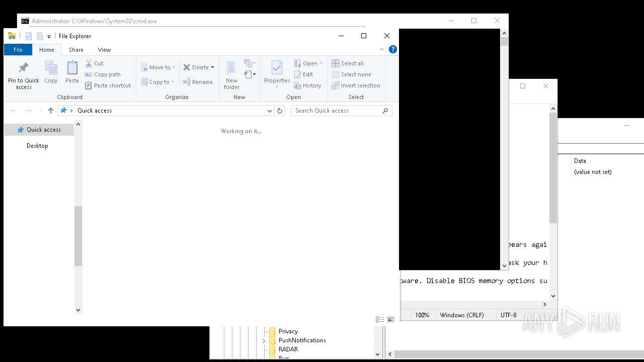644x362 pixels.
Task: Click the Forward navigation arrow
Action: (x=28, y=111)
